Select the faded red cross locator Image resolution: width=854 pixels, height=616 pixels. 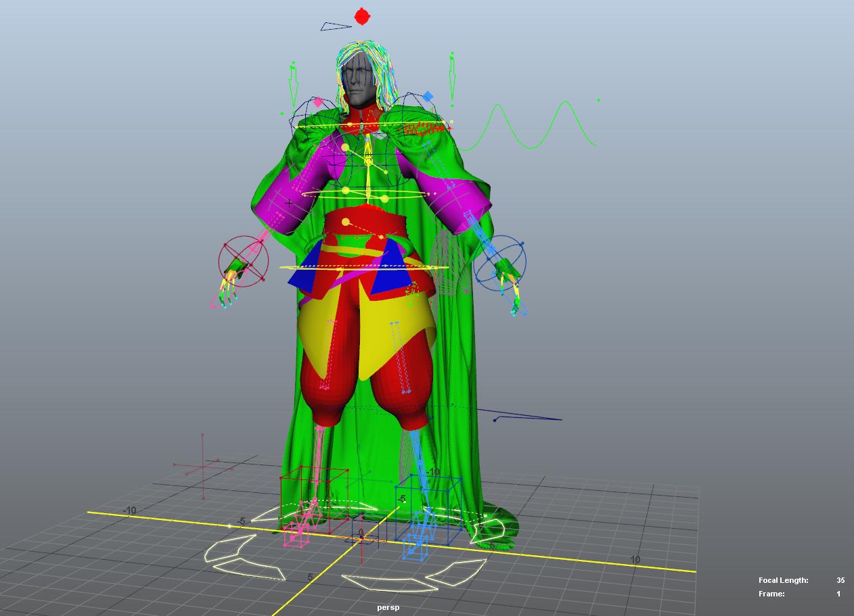204,467
